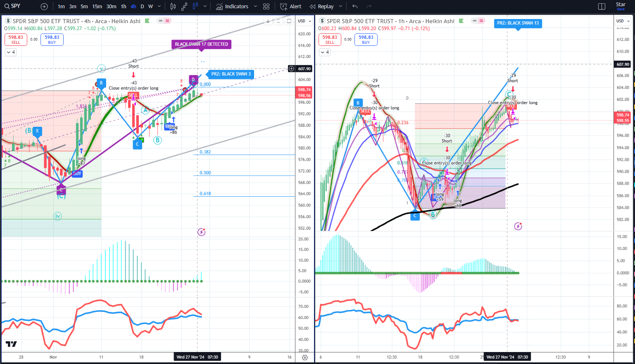Maximize the 4h chart pane
Viewport: 635px width, 364px height.
tap(289, 21)
